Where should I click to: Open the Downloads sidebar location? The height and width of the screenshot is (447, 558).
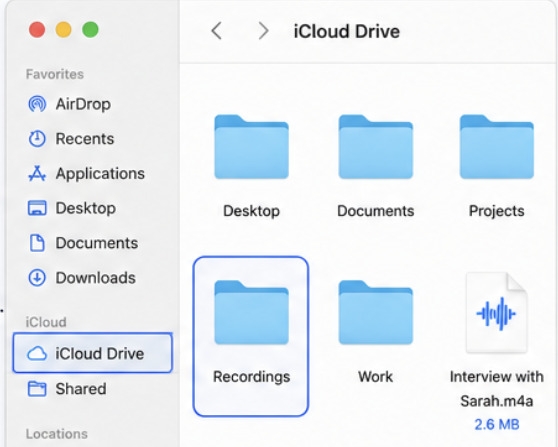click(x=82, y=278)
